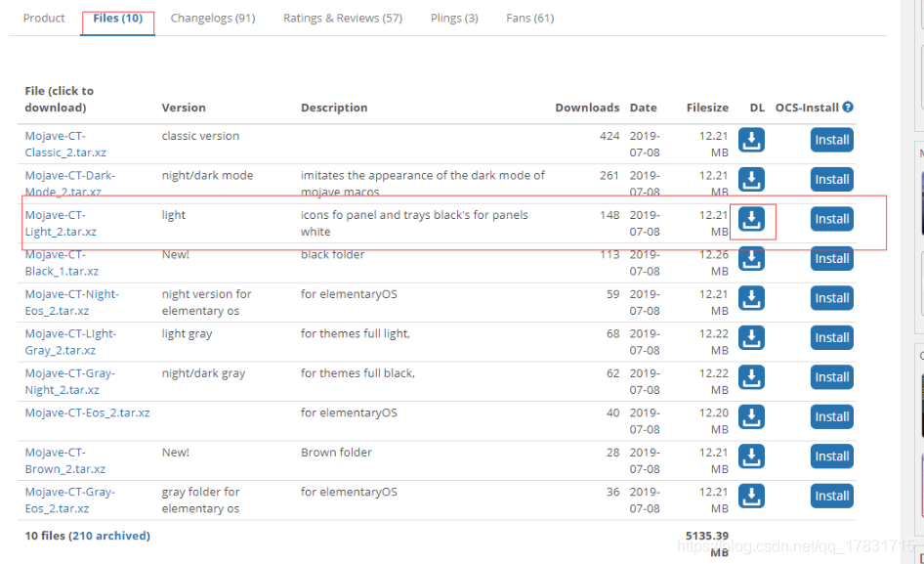Open Mojave-CT-Night-Eos_2.tar.xz file link
The height and width of the screenshot is (564, 924).
pos(72,302)
